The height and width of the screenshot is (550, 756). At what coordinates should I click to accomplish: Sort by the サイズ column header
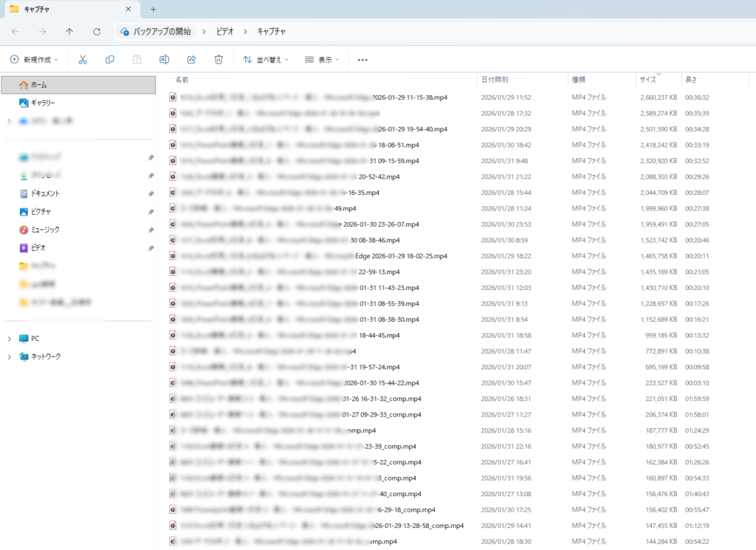[x=647, y=80]
